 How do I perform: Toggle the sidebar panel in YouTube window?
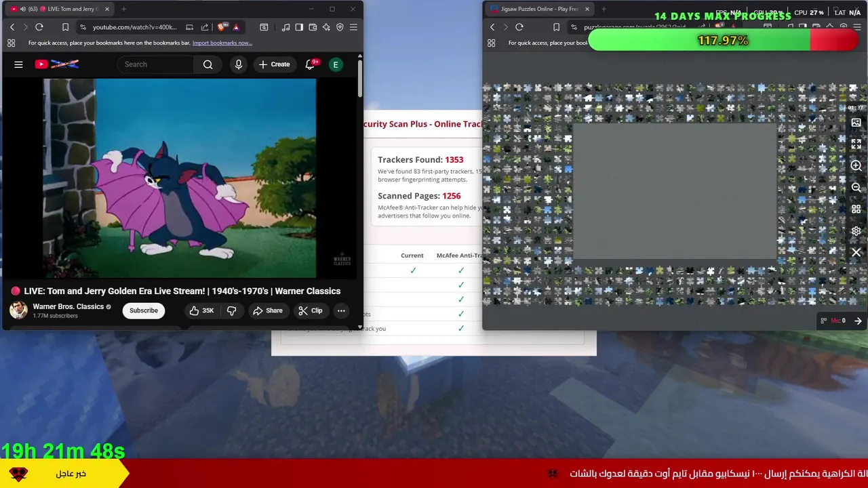(299, 27)
